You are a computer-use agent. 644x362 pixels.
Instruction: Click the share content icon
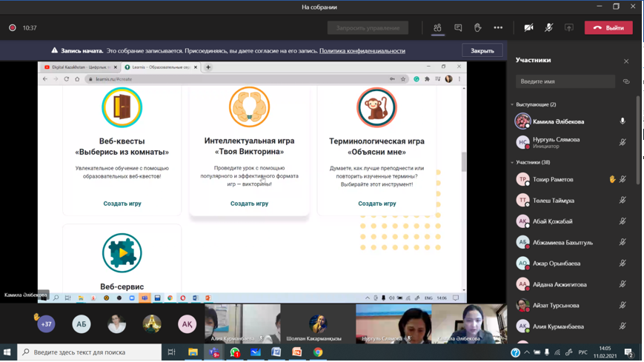(569, 28)
